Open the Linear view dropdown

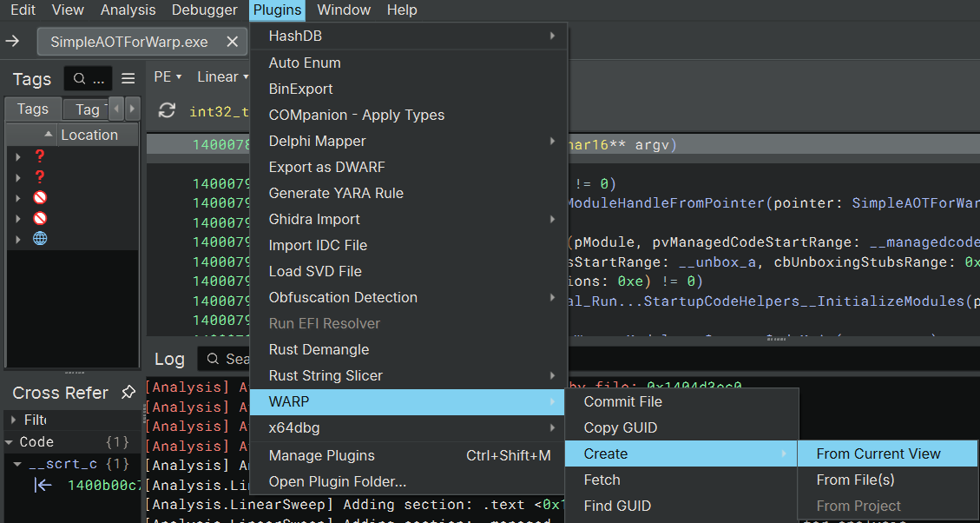pos(223,76)
